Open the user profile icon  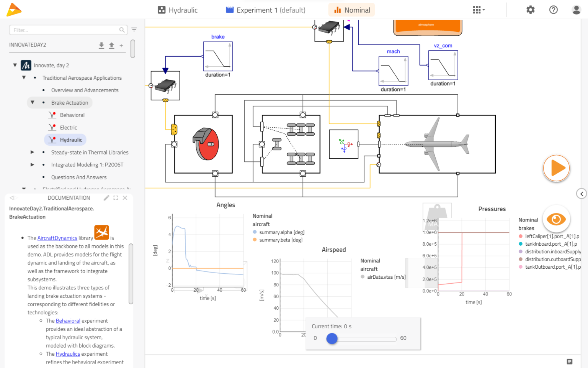[x=577, y=10]
